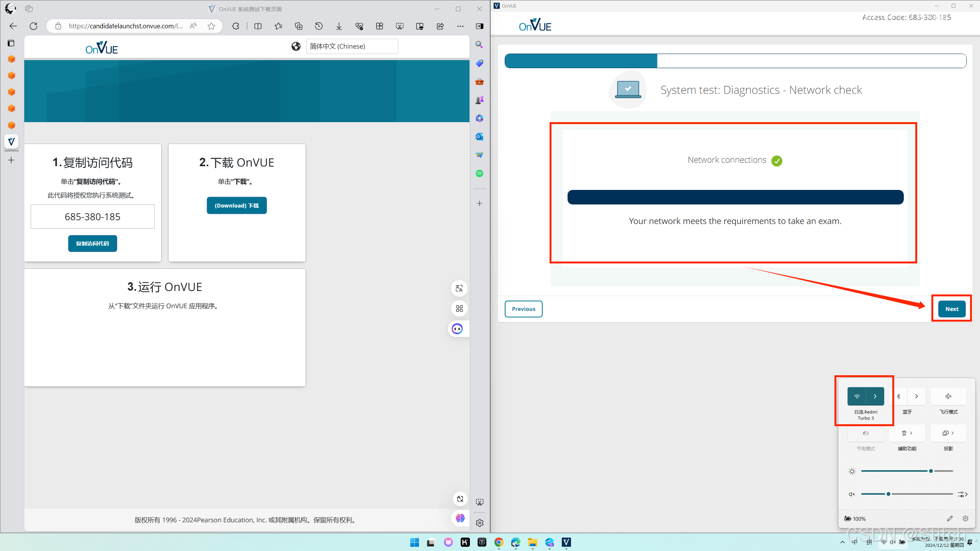Click the brightness slider handle
Image resolution: width=980 pixels, height=551 pixels.
coord(931,471)
